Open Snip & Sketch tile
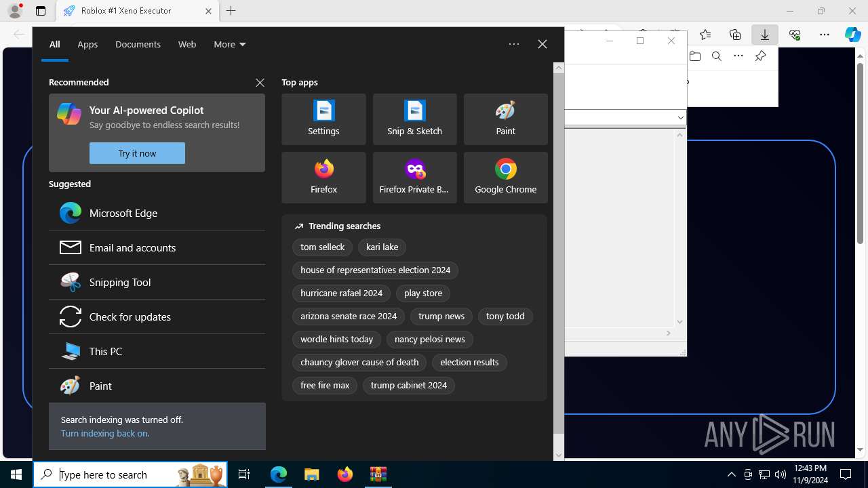868x488 pixels. tap(414, 119)
